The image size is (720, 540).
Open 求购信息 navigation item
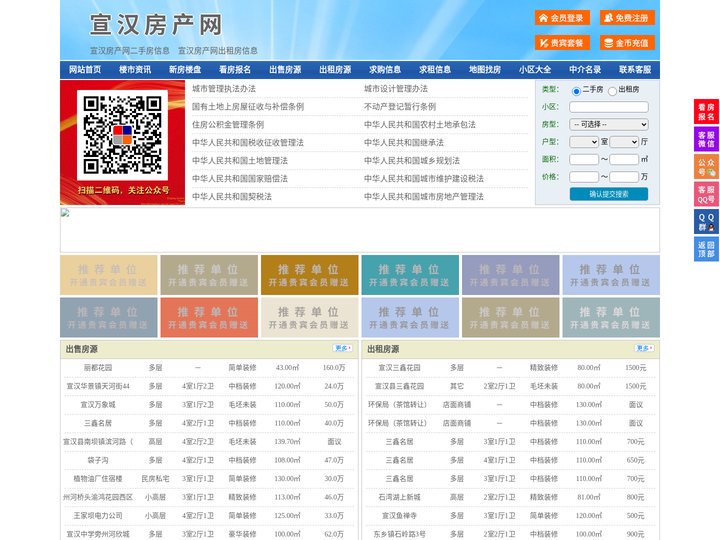tap(385, 70)
